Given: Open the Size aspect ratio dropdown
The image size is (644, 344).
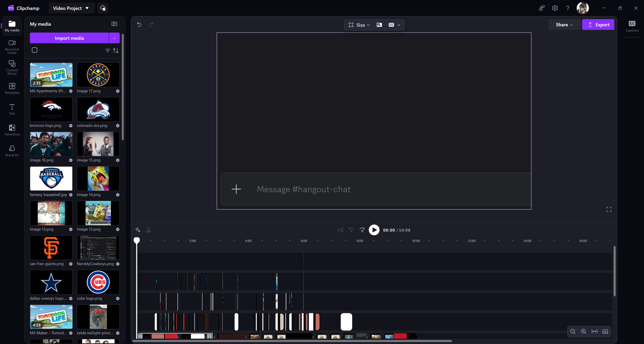Looking at the screenshot, I should tap(359, 25).
